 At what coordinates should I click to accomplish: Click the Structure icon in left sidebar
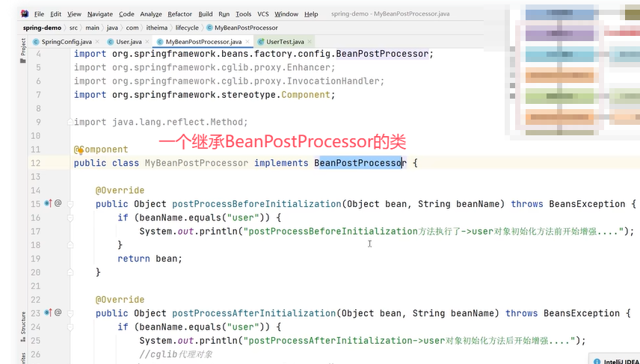(23, 339)
